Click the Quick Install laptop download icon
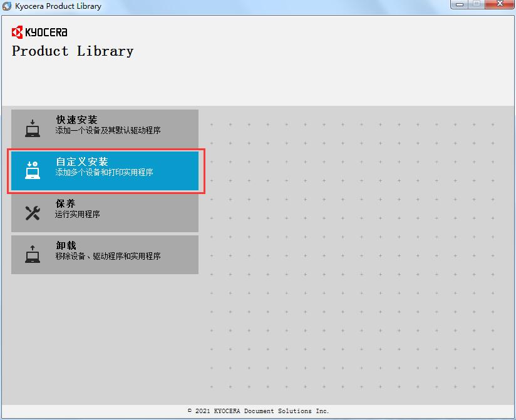Image resolution: width=516 pixels, height=420 pixels. point(33,128)
